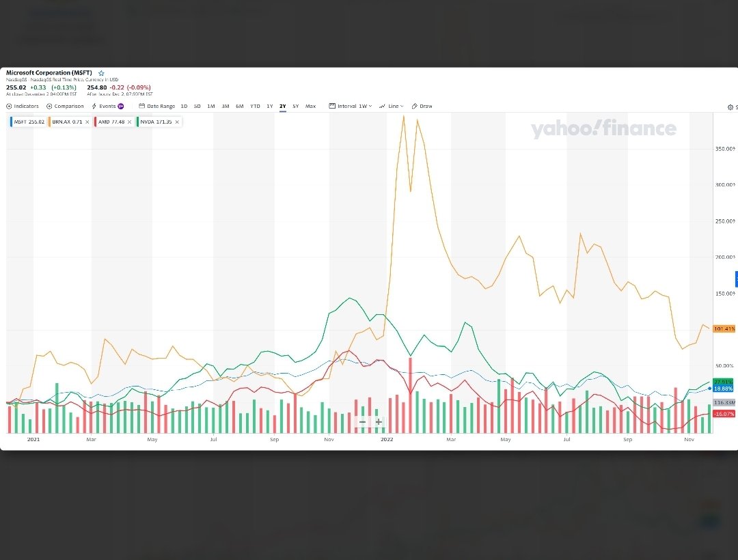Screen dimensions: 738x560
Task: Click the 255.02 closing price
Action: (x=16, y=87)
